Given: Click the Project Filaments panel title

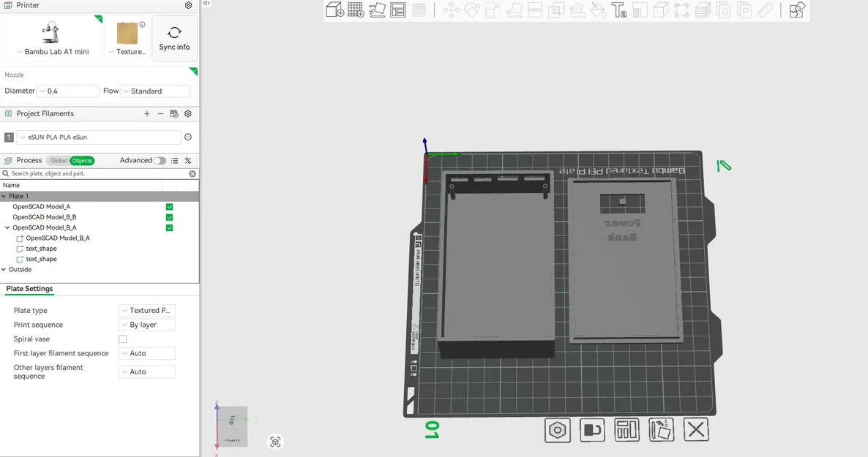Looking at the screenshot, I should point(45,113).
